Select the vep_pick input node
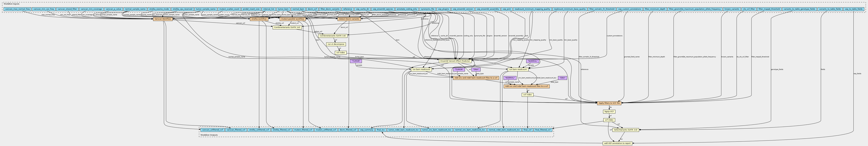The width and height of the screenshot is (868, 146). (506, 9)
